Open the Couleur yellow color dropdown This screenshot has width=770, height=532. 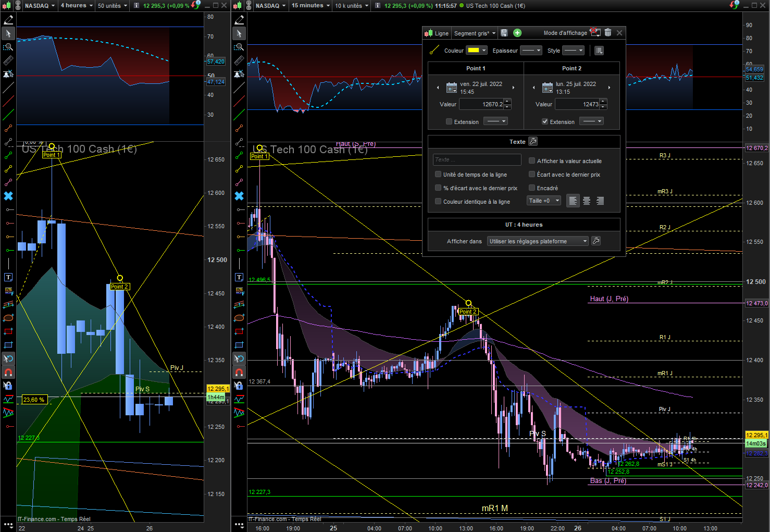coord(477,51)
